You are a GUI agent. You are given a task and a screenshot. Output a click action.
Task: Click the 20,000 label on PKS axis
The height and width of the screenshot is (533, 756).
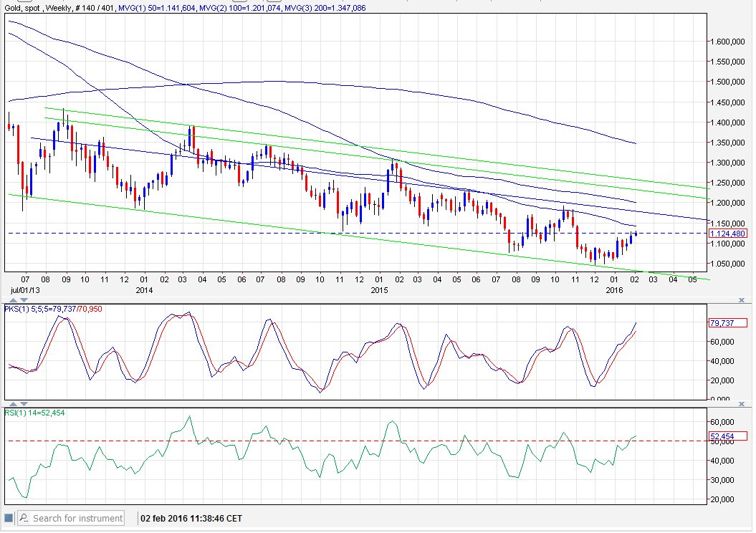pyautogui.click(x=723, y=380)
